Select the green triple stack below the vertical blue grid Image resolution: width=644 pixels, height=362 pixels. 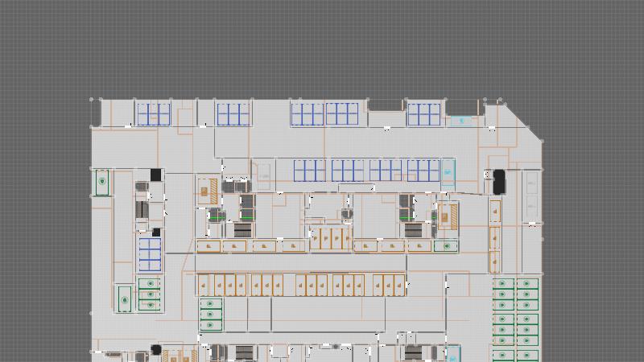150,294
